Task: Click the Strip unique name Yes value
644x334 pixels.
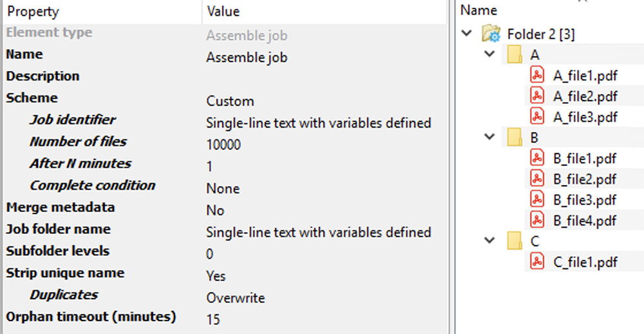Action: (216, 276)
